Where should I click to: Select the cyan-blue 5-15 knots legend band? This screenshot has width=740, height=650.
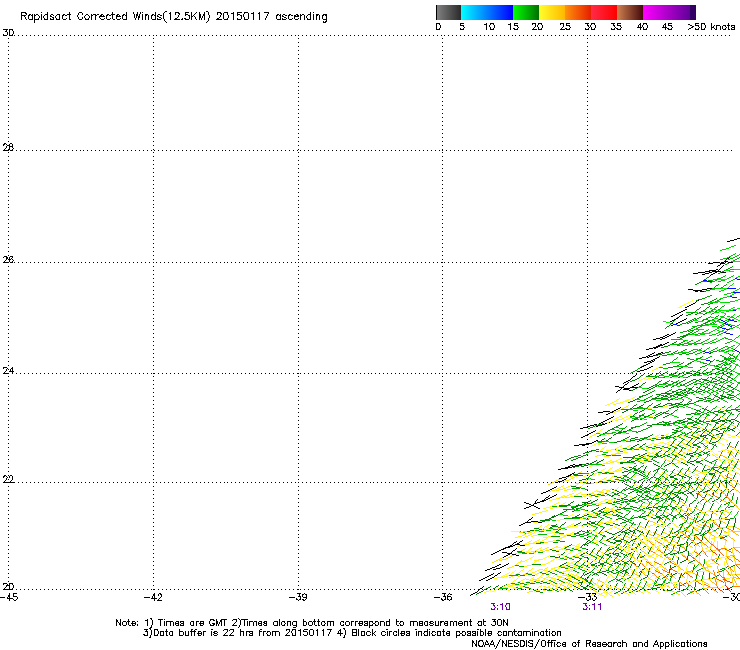coord(487,12)
